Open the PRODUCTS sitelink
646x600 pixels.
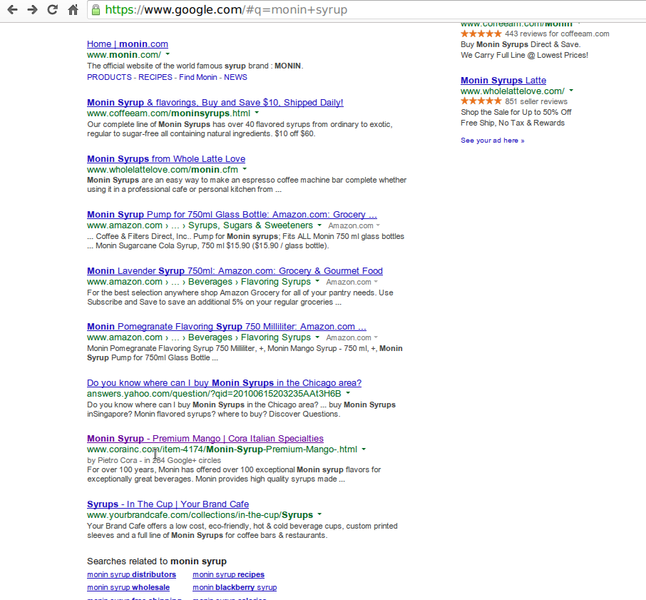click(x=109, y=77)
